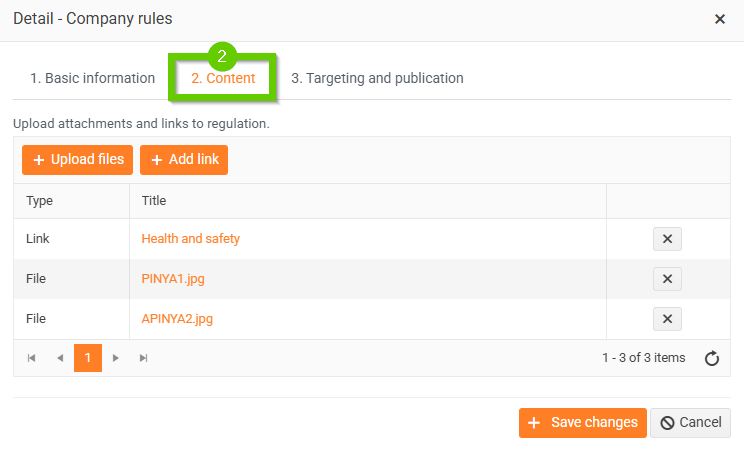Cancel editing the company rules
Viewport: 744px width, 450px height.
(691, 423)
